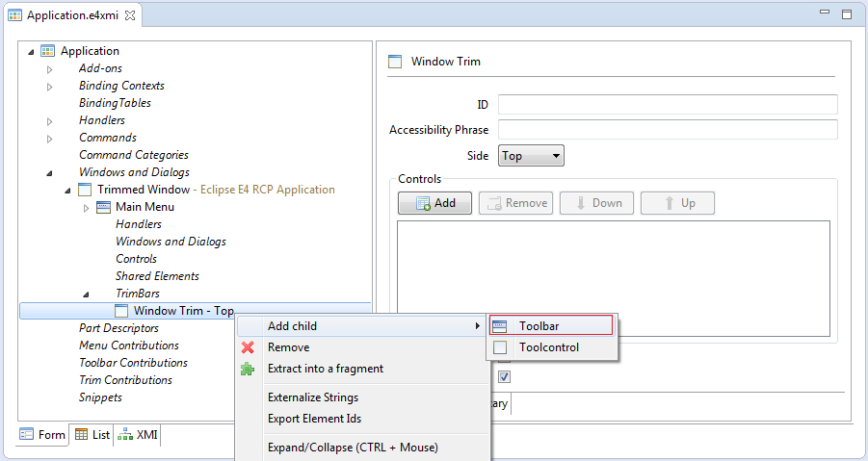Click the Trimmed Window icon in tree
The width and height of the screenshot is (868, 461).
click(x=85, y=190)
